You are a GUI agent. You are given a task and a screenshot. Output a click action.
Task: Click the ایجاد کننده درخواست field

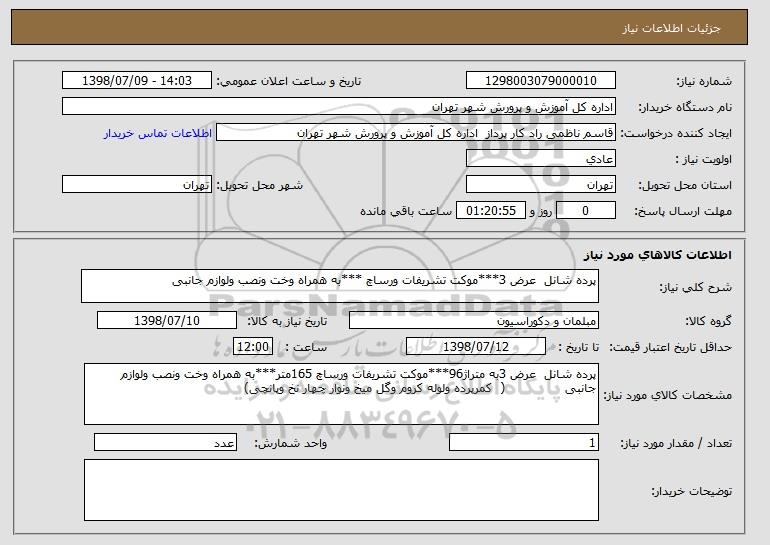click(416, 133)
